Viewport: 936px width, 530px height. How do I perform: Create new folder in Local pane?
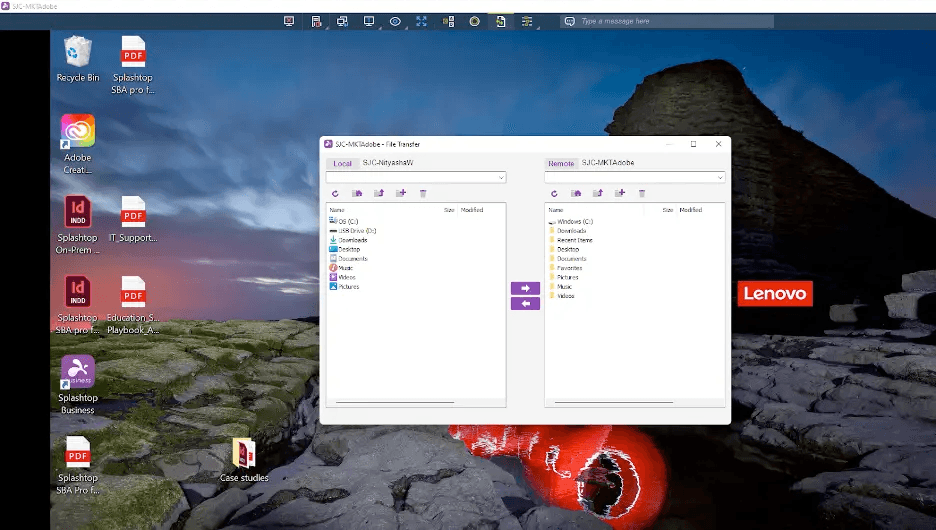(x=401, y=193)
